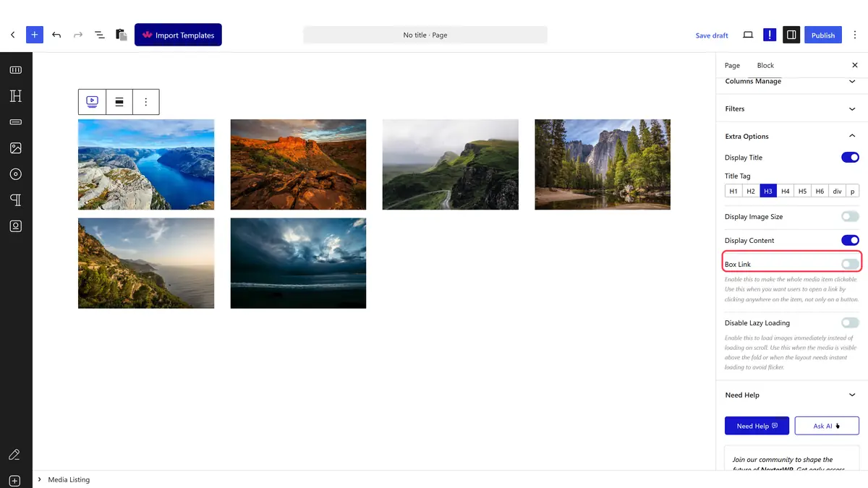Undo the last change

coord(56,35)
